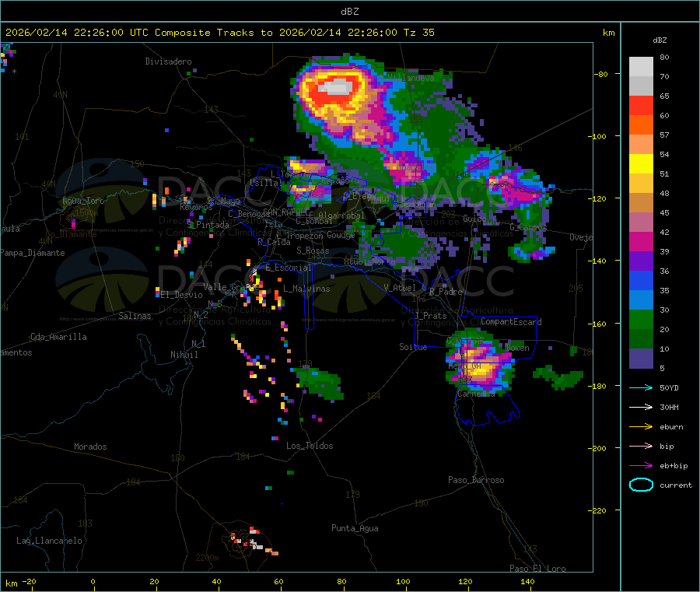Click the Divisadero map label
This screenshot has width=700, height=592.
168,61
